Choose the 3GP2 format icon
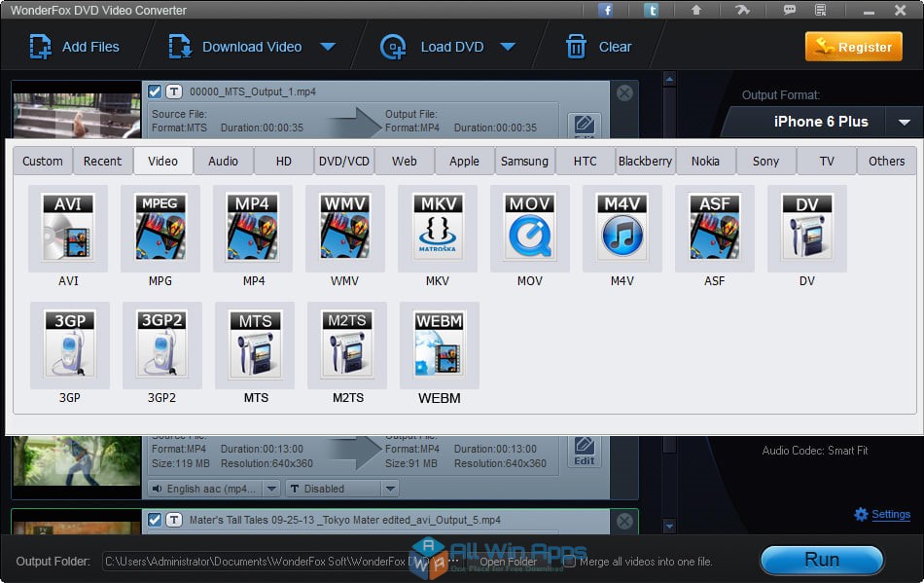This screenshot has height=583, width=924. click(162, 346)
